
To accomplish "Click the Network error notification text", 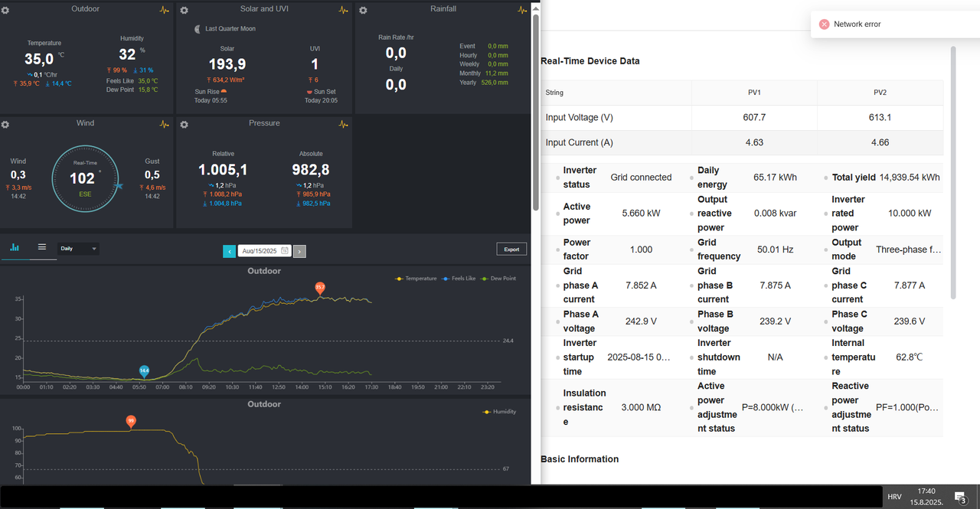I will point(857,24).
